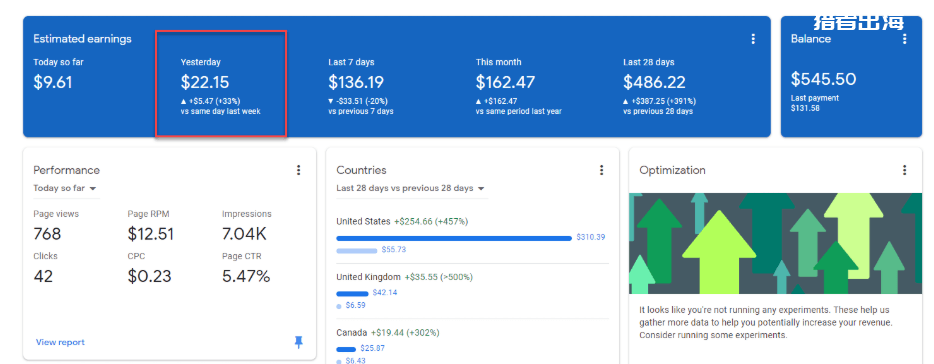Click Last payment value $131.58
This screenshot has width=934, height=364.
(x=805, y=108)
